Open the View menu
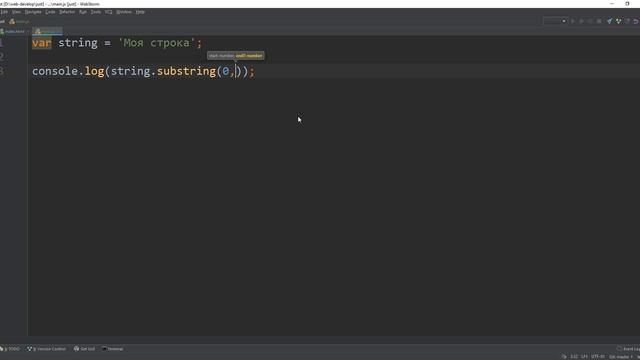The image size is (640, 360). (16, 12)
